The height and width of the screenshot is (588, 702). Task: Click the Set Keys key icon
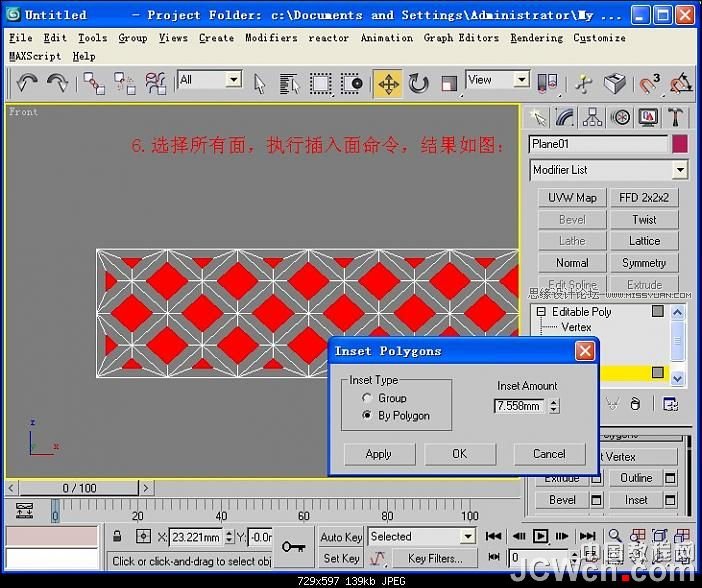294,546
